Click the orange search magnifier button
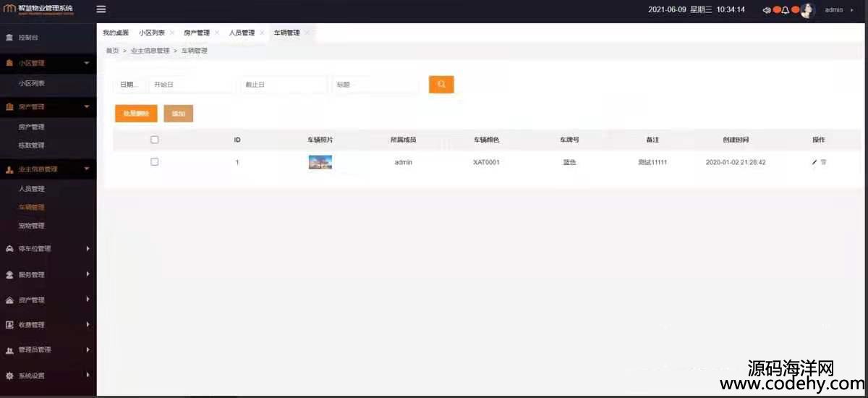Image resolution: width=868 pixels, height=398 pixels. click(441, 85)
